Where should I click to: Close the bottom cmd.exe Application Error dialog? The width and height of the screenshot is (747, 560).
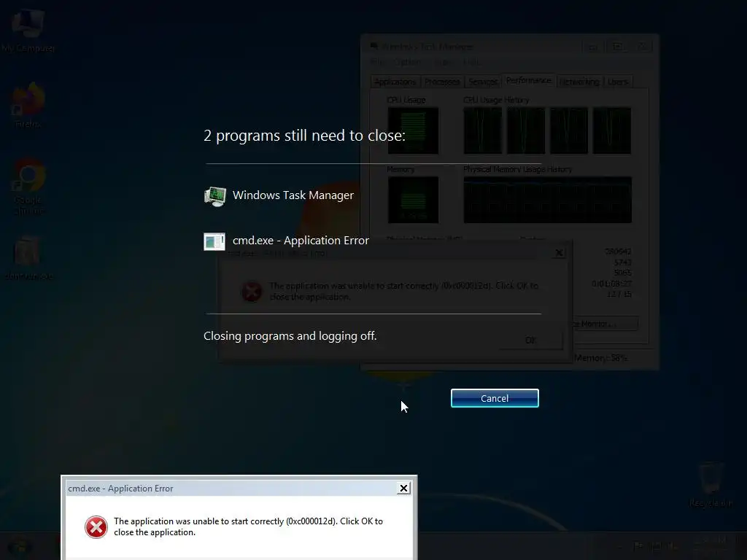point(403,488)
